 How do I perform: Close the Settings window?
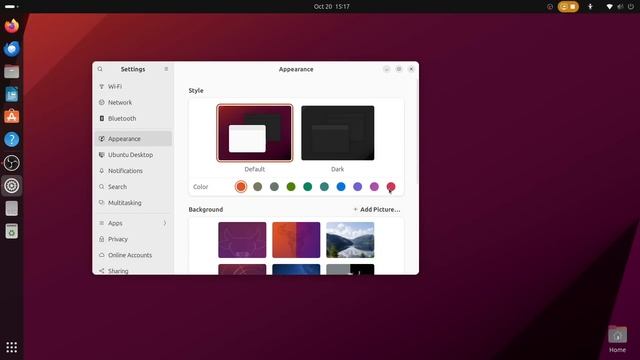click(411, 69)
